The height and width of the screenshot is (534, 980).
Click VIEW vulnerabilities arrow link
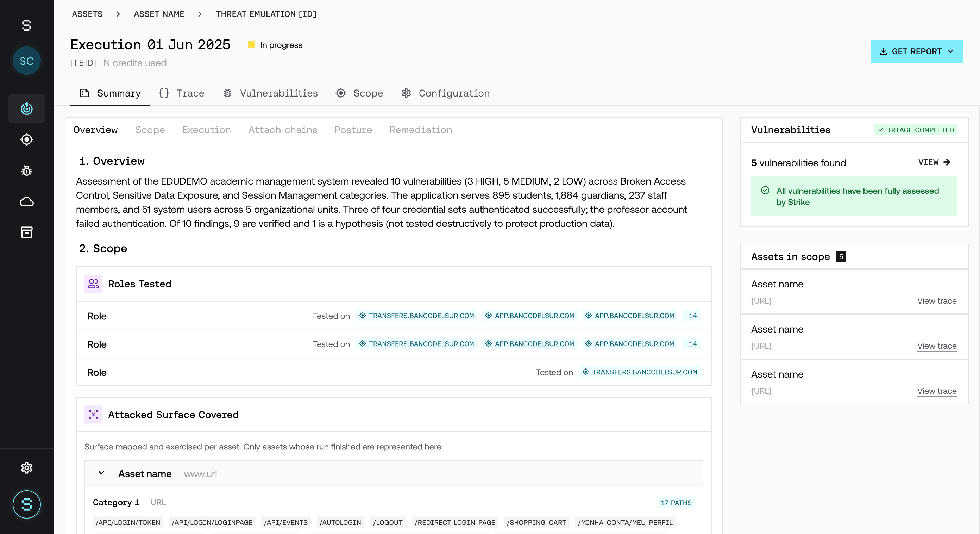tap(935, 162)
